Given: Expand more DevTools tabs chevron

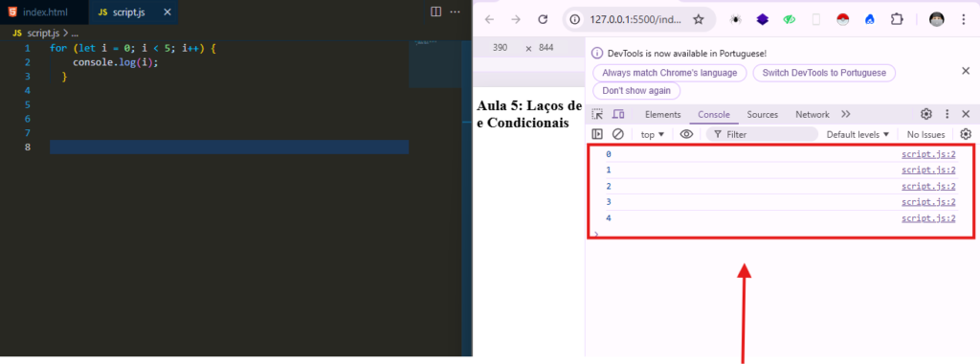Looking at the screenshot, I should point(846,114).
